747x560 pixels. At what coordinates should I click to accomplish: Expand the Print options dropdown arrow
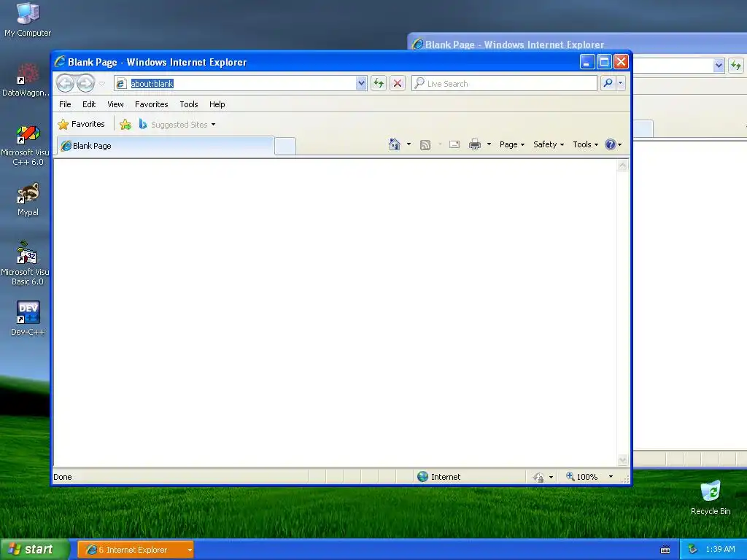pyautogui.click(x=489, y=144)
